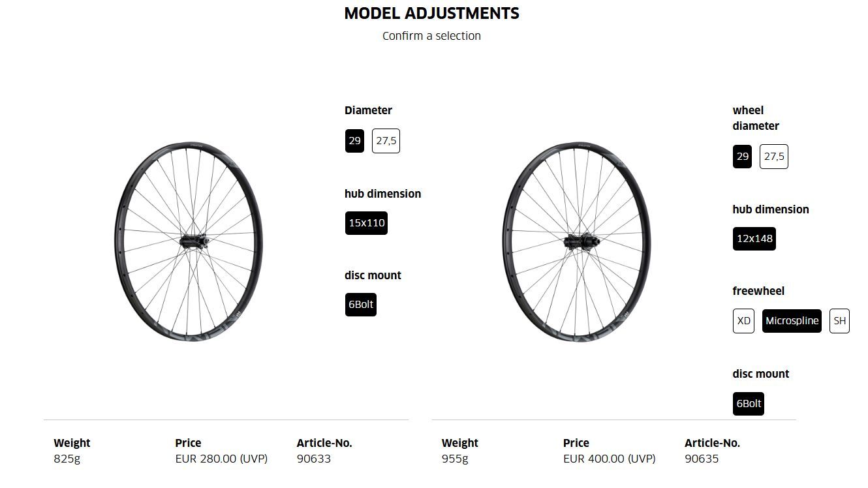
Task: Select 29 under the wheel diameter heading
Action: point(742,157)
